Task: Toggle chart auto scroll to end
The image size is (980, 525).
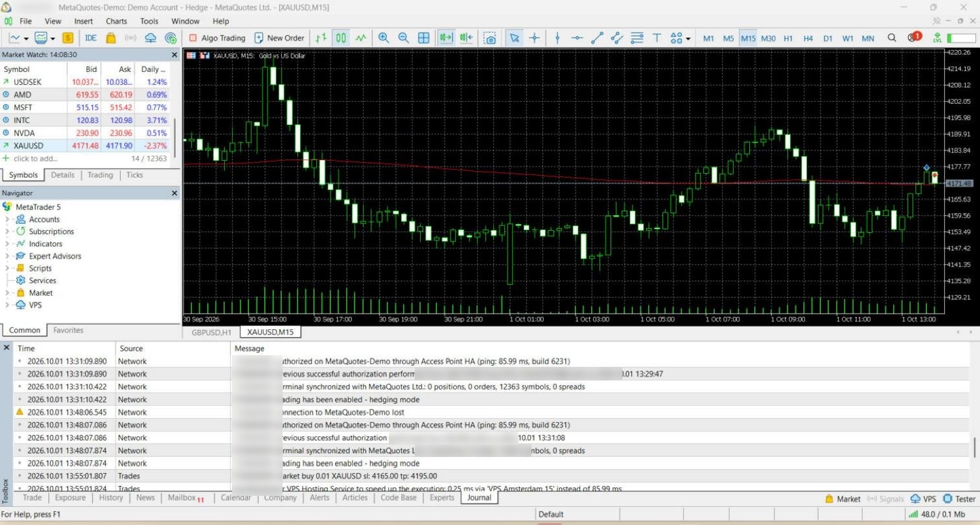Action: pos(446,38)
